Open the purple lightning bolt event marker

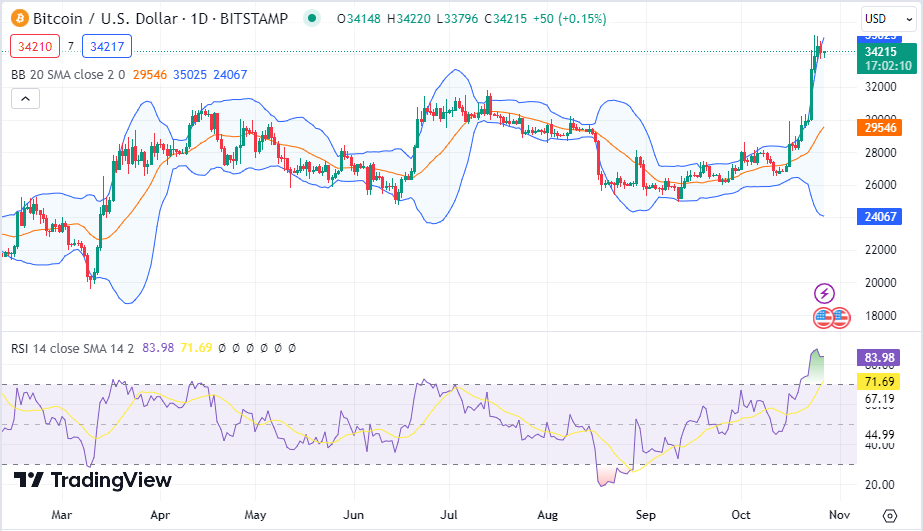[x=825, y=293]
